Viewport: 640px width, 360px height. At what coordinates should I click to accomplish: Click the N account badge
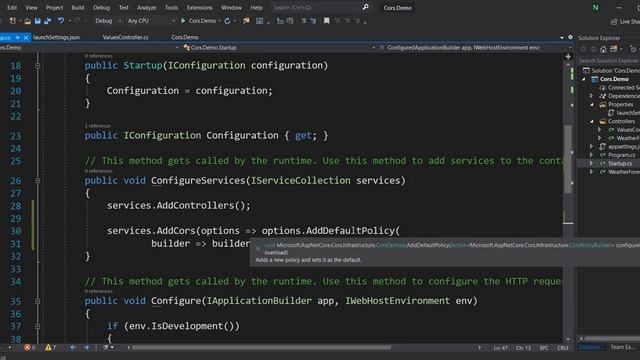click(596, 8)
